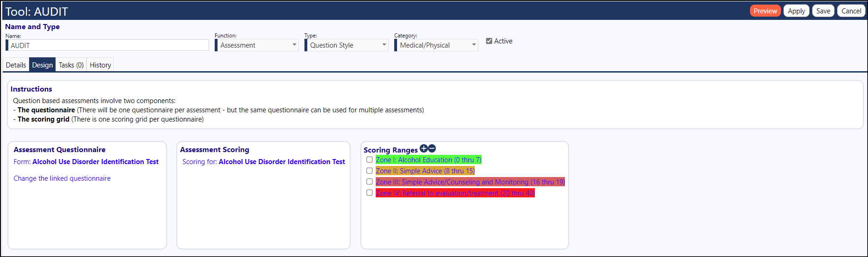Toggle the Active checkbox

489,41
